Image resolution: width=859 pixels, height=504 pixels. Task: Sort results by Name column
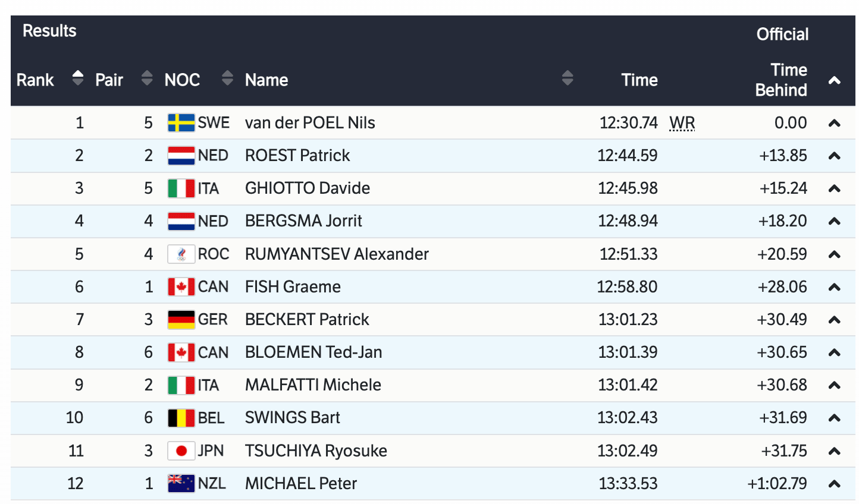point(567,78)
